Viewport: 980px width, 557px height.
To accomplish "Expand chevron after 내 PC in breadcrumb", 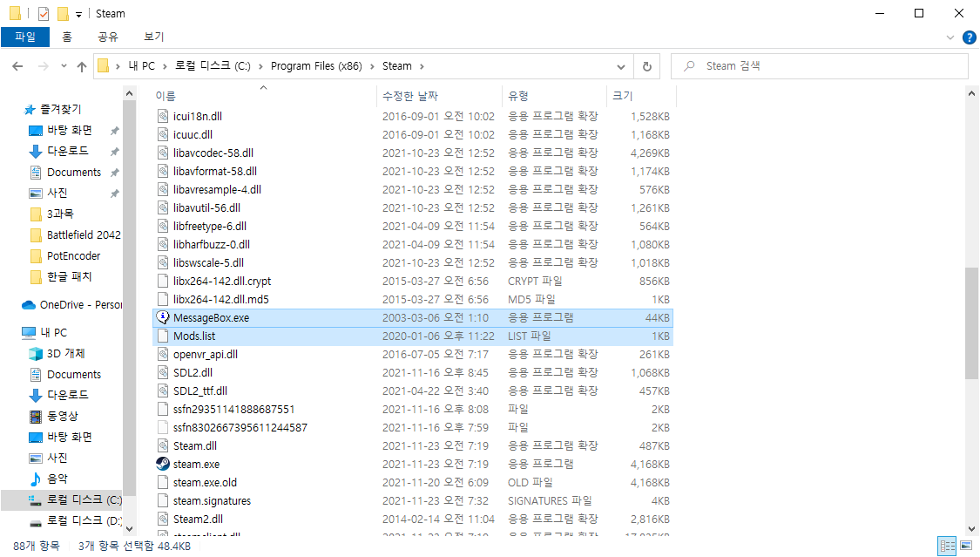I will click(165, 66).
